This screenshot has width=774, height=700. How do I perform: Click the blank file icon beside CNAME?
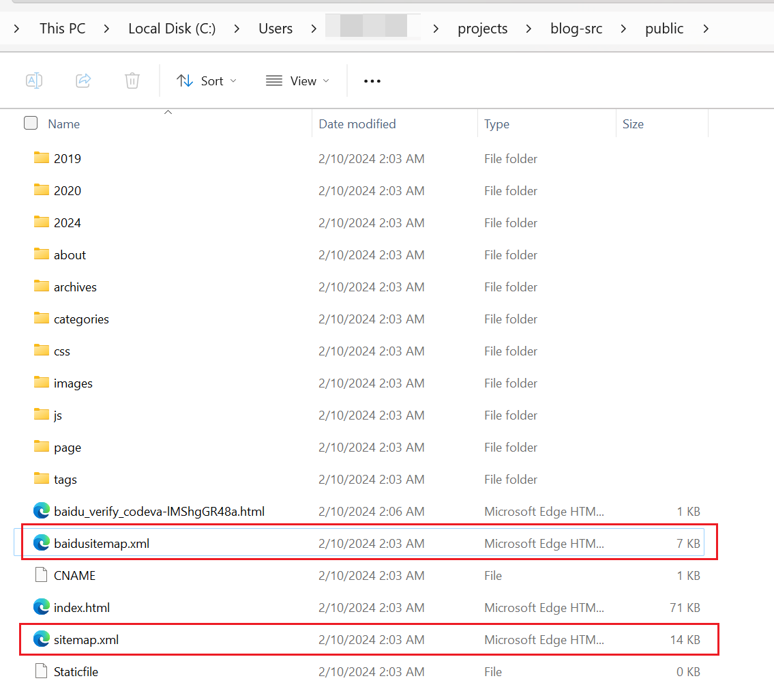pyautogui.click(x=42, y=575)
